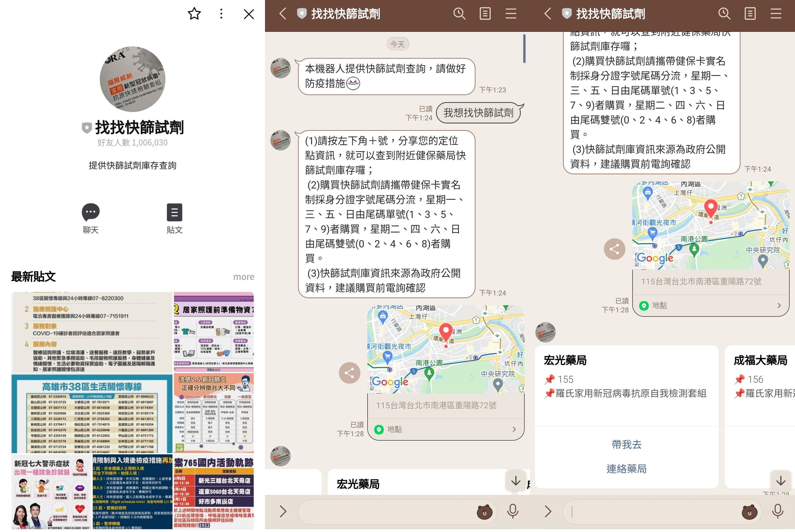Open the three-dot more options menu

click(x=221, y=14)
